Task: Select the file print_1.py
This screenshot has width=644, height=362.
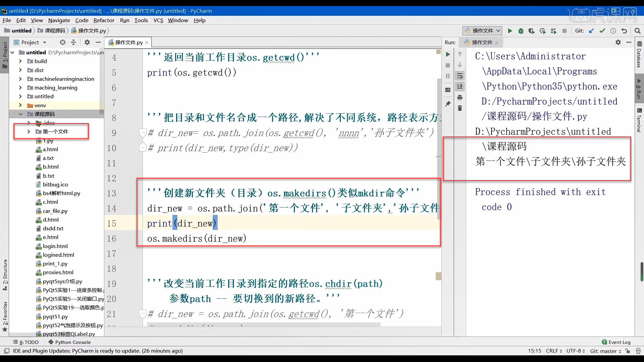Action: pyautogui.click(x=55, y=263)
